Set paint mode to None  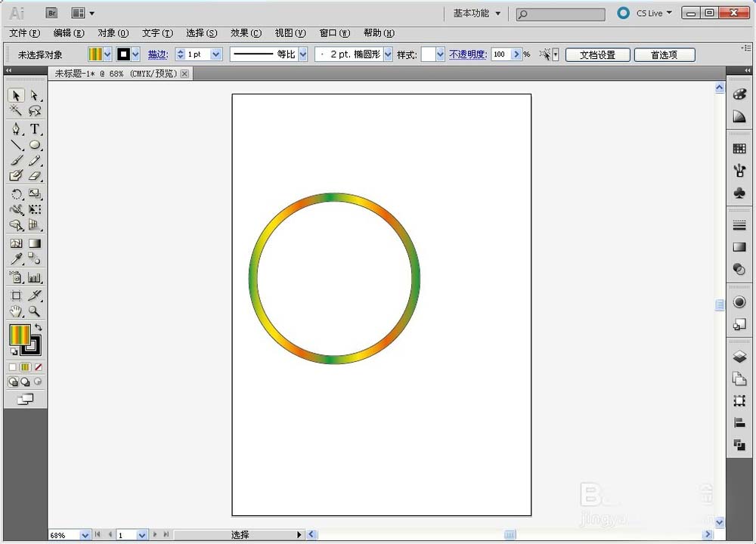coord(38,367)
